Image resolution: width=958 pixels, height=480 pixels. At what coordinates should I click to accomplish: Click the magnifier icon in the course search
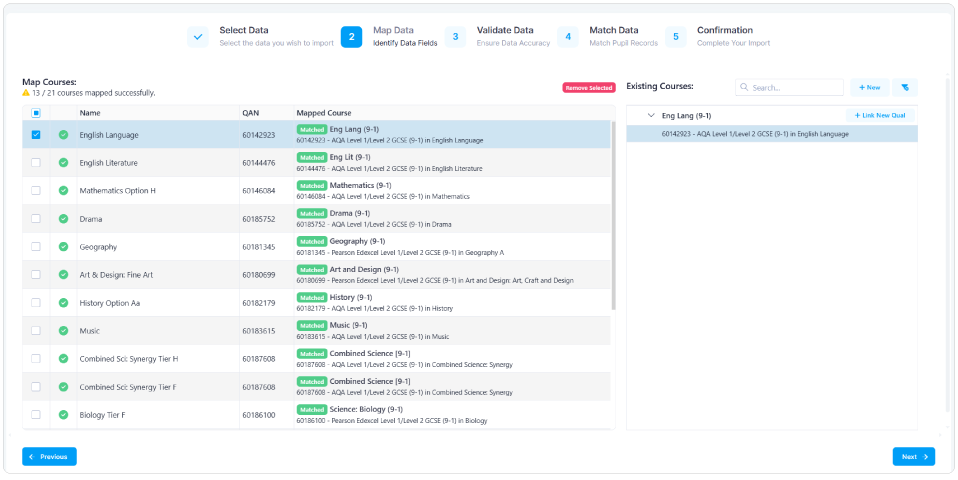point(745,88)
